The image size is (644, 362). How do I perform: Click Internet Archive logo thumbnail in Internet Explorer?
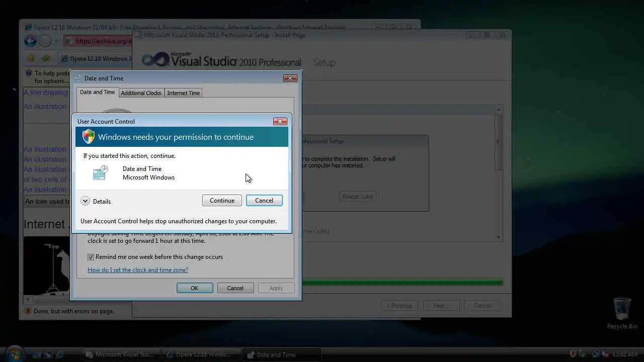46,265
